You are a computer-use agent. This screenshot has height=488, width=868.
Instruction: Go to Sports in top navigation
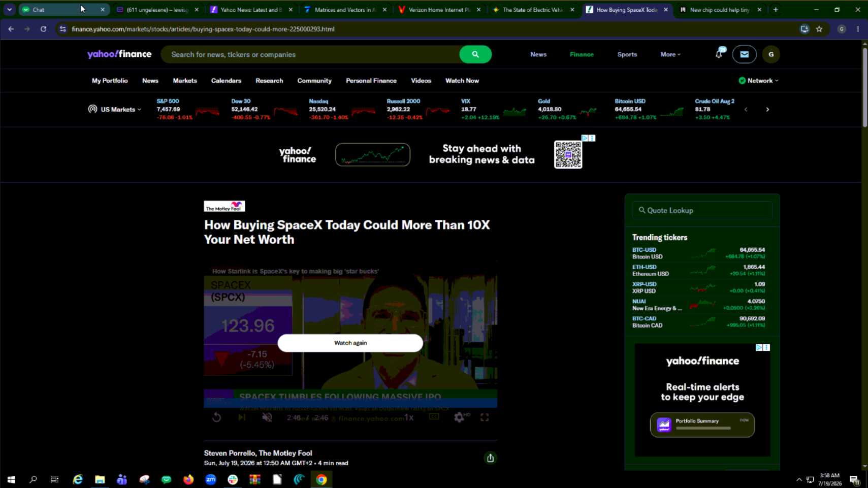[x=627, y=54]
